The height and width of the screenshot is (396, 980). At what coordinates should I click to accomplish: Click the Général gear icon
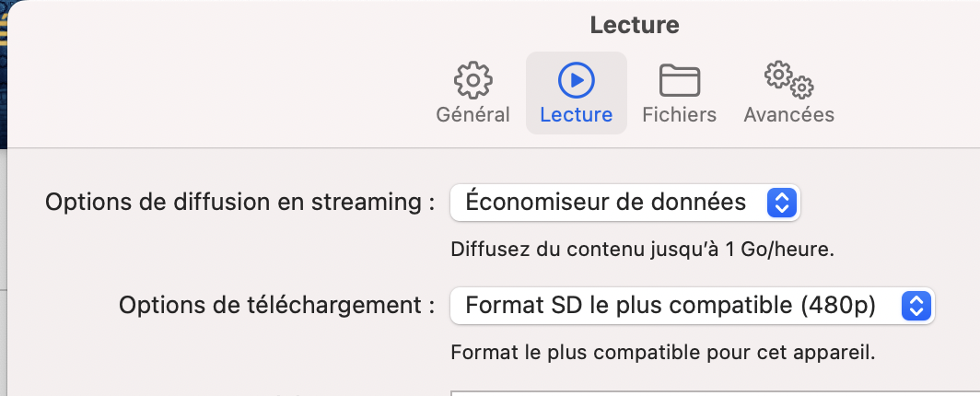472,81
